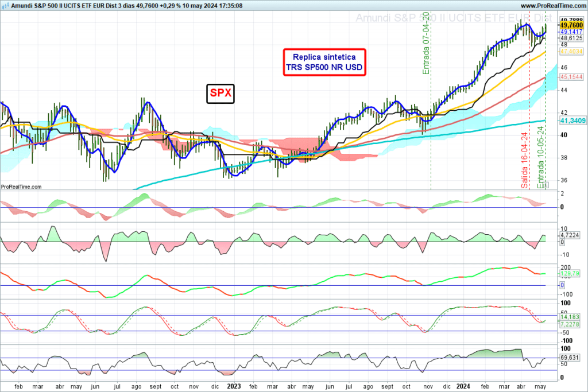The image size is (588, 392).
Task: Click the green 129,79 indicator value label
Action: (x=570, y=274)
